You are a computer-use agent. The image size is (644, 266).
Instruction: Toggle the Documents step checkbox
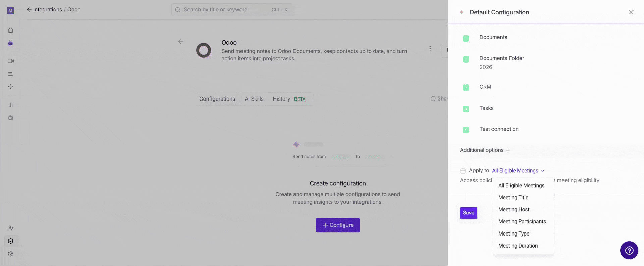466,38
